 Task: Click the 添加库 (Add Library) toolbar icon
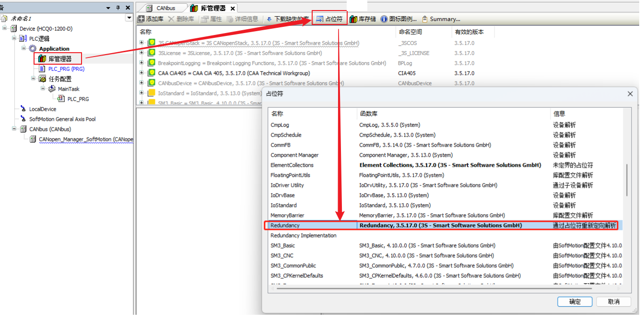(x=141, y=19)
